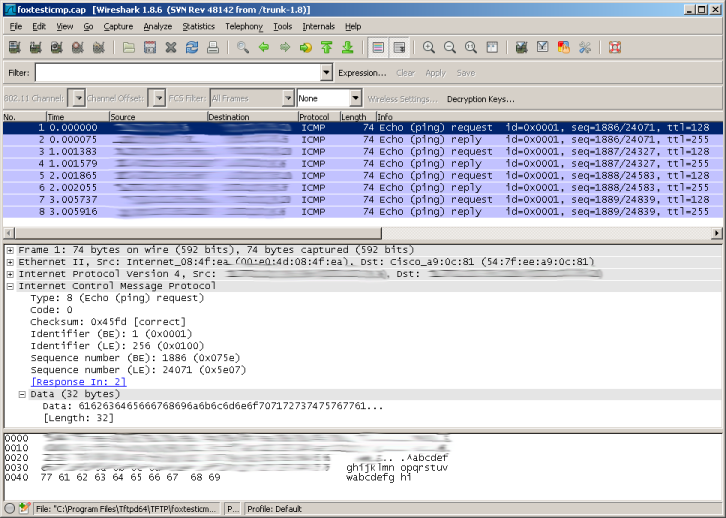
Task: Close this capture file X icon
Action: [171, 47]
